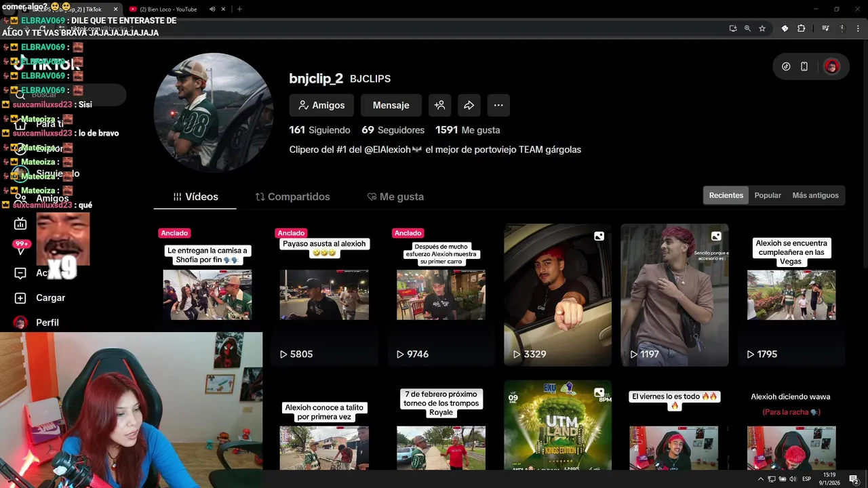Image resolution: width=868 pixels, height=488 pixels.
Task: Send a message with the Mensaje button
Action: click(x=391, y=105)
